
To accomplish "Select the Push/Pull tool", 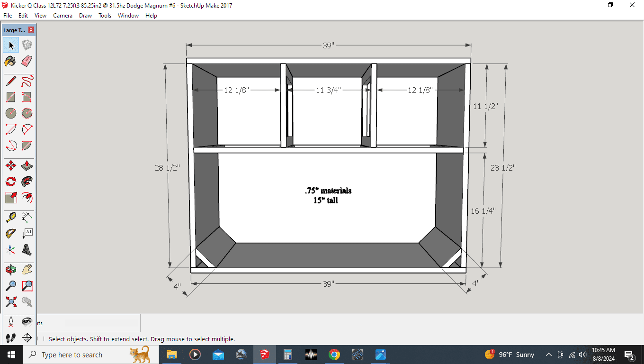I will click(x=27, y=165).
